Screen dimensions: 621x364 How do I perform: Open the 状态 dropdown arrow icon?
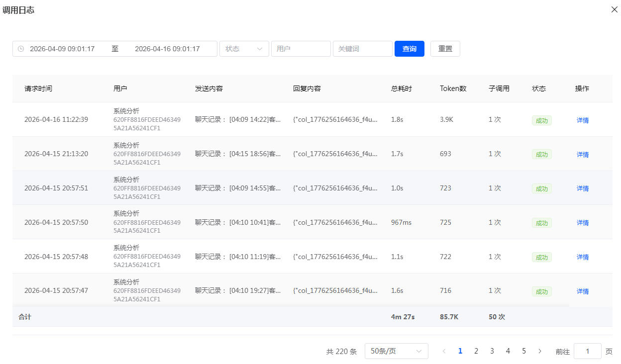[x=260, y=48]
